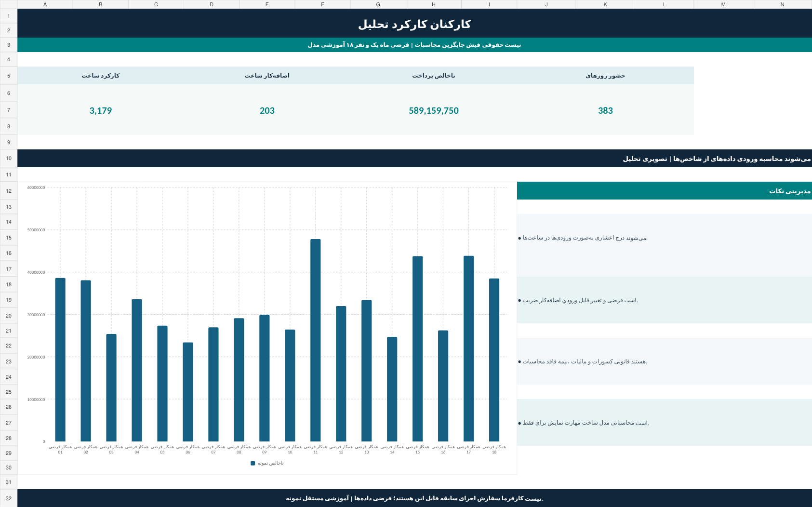Screen dimensions: 812x507
Task: Click the 'مدیریتی نکات' panel header
Action: point(665,191)
